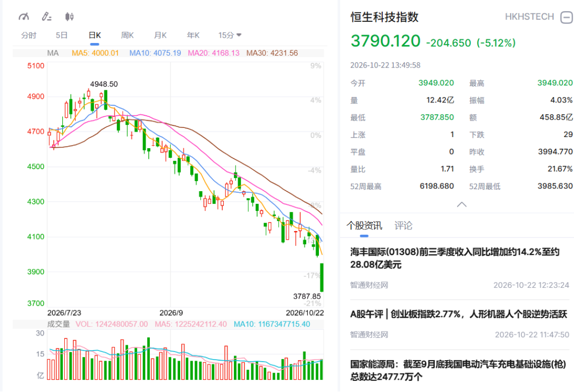Click the HKHSTECH ticker code
This screenshot has width=574, height=392.
point(529,17)
